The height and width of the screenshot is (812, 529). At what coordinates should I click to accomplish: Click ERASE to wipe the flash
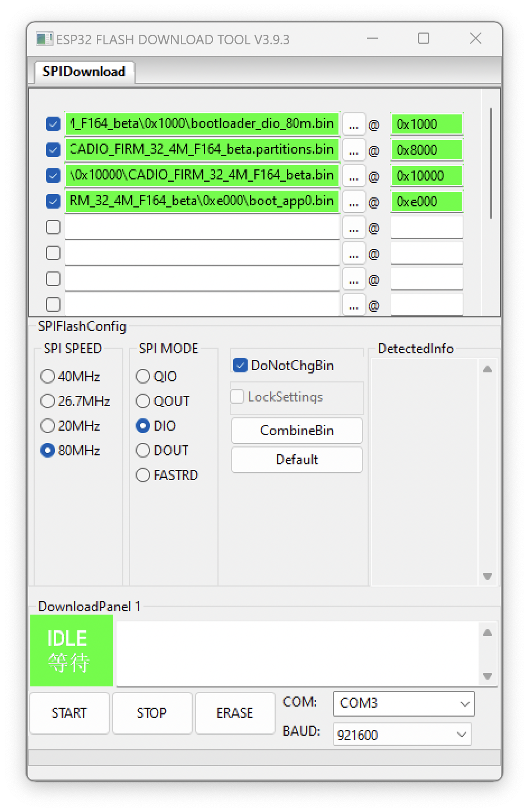[x=235, y=713]
